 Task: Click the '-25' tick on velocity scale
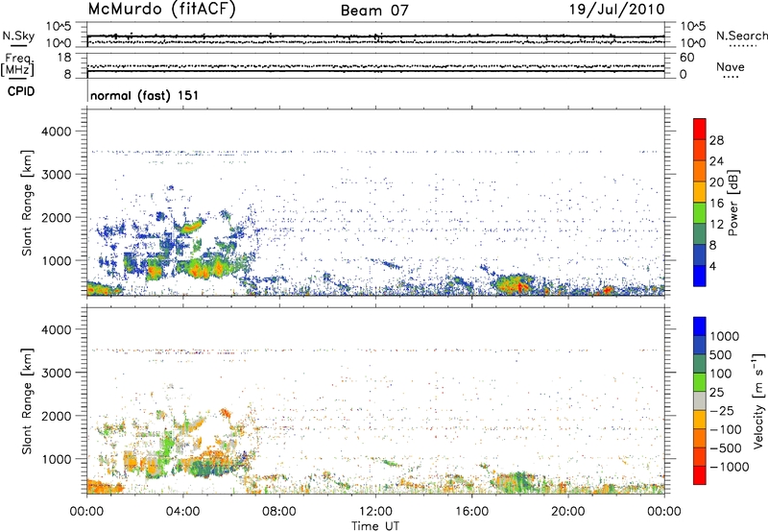[722, 410]
